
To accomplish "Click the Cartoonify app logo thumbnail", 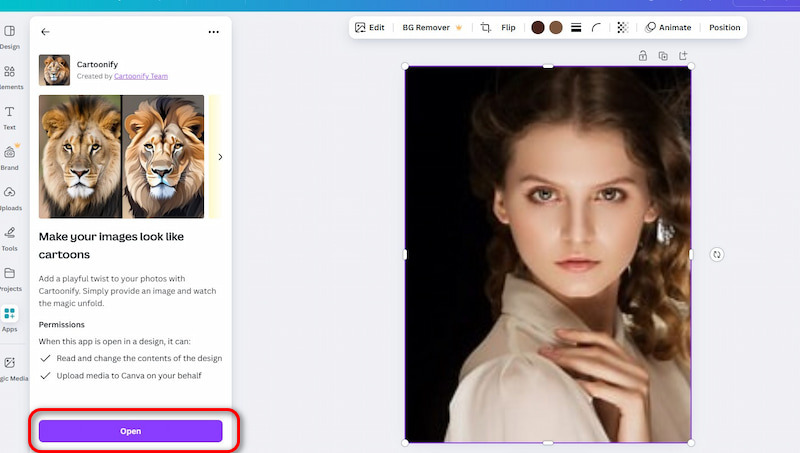I will click(54, 70).
